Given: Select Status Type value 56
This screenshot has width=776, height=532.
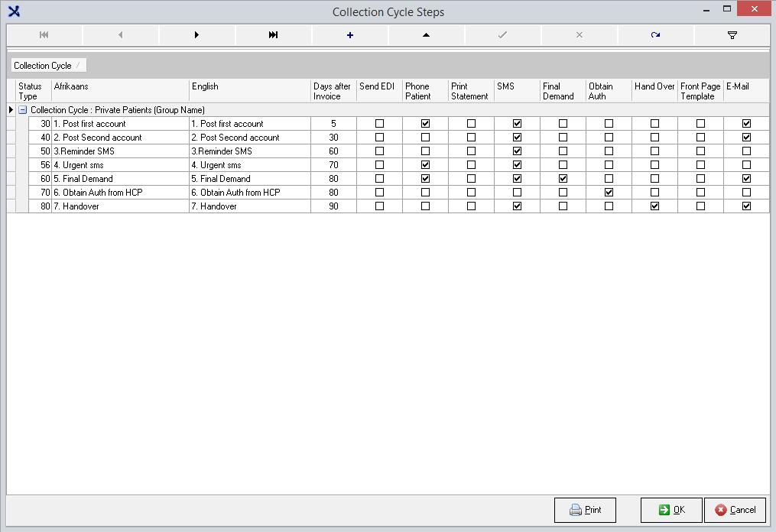Looking at the screenshot, I should pyautogui.click(x=40, y=165).
